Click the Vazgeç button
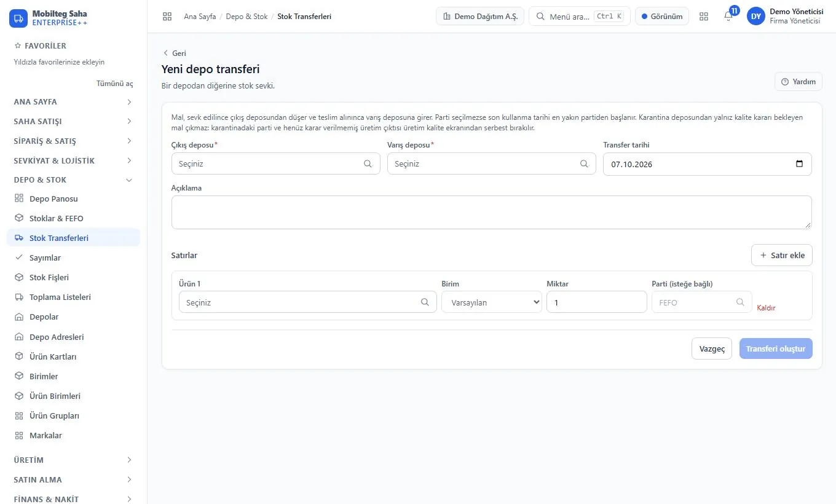The height and width of the screenshot is (504, 836). click(712, 348)
